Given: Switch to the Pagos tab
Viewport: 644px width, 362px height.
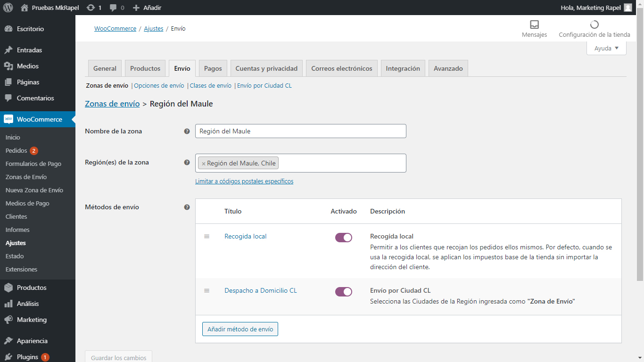Looking at the screenshot, I should 213,68.
